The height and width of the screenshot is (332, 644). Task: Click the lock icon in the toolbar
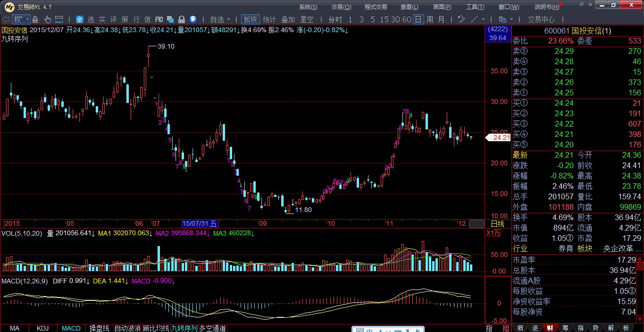pyautogui.click(x=182, y=19)
